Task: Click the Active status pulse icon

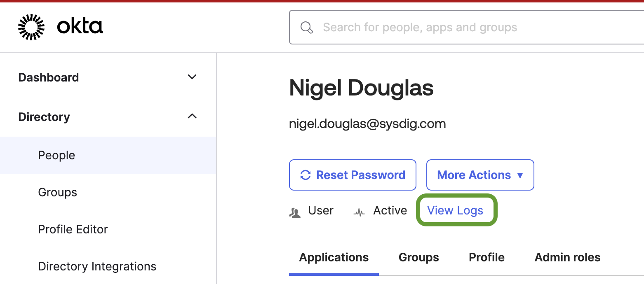Action: (360, 213)
